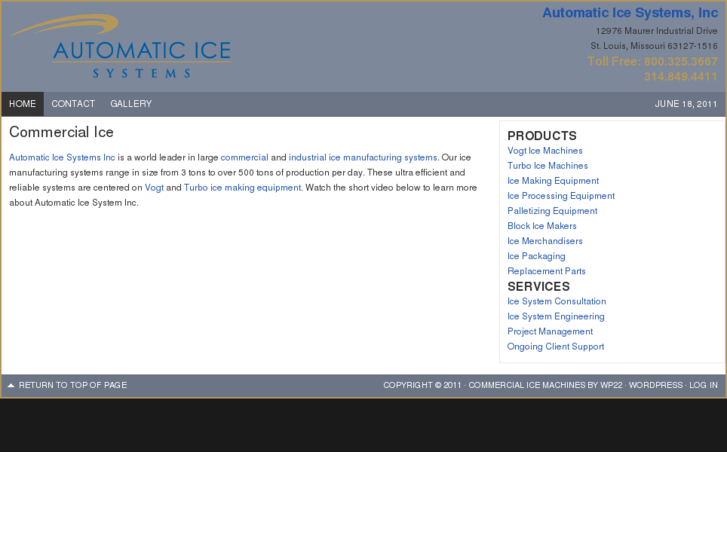Open the Turbo ice making equipment link
This screenshot has width=727, height=545.
click(x=242, y=188)
